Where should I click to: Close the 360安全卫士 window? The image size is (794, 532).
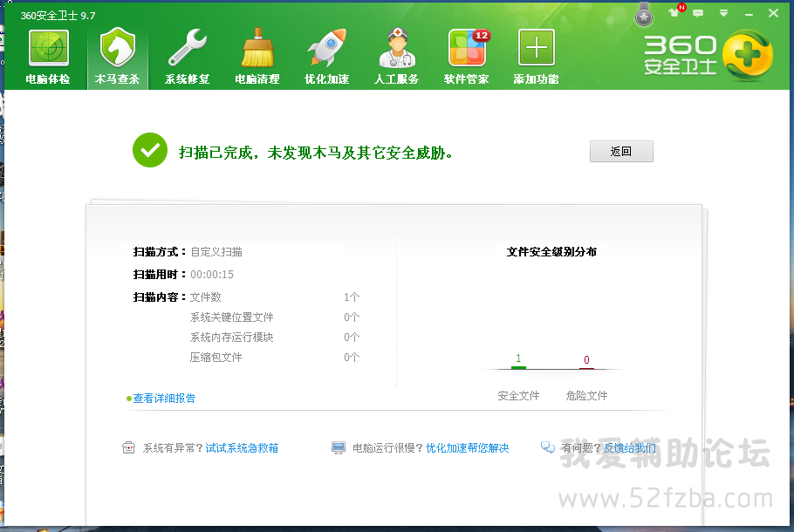pos(773,13)
